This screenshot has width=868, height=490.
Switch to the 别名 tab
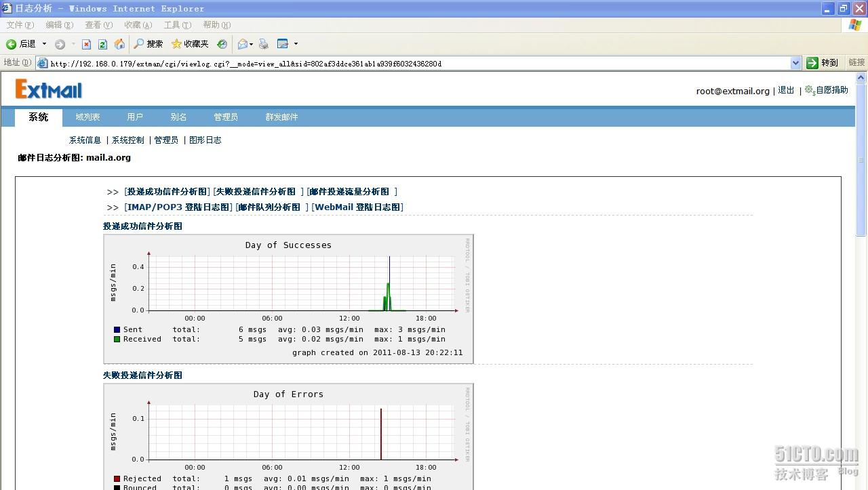point(178,117)
